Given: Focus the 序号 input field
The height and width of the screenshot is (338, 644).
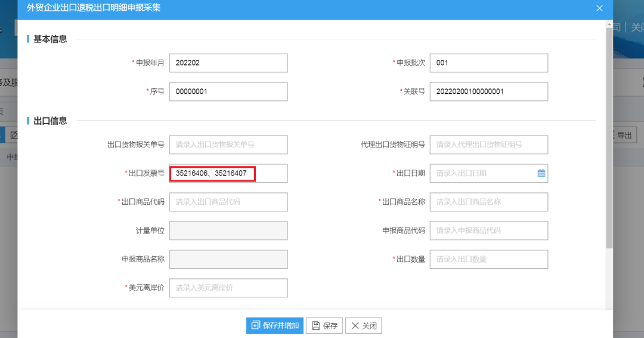Looking at the screenshot, I should coord(228,92).
